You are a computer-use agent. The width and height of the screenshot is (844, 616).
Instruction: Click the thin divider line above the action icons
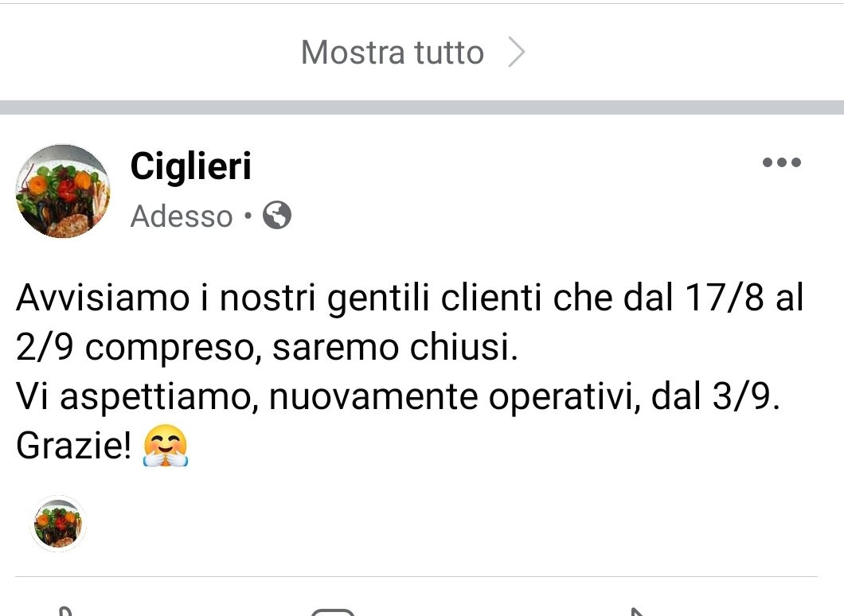point(416,577)
